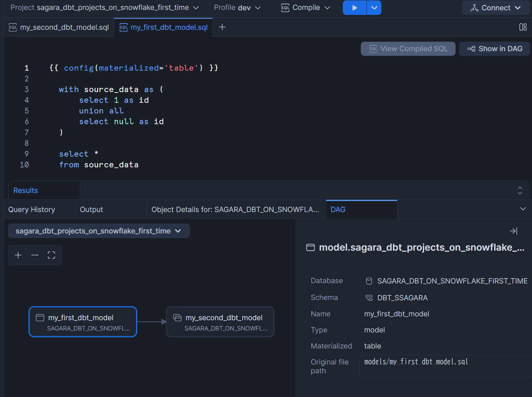Viewport: 532px width, 397px height.
Task: Click the view icon in my_second_dbt_model node
Action: [x=177, y=318]
